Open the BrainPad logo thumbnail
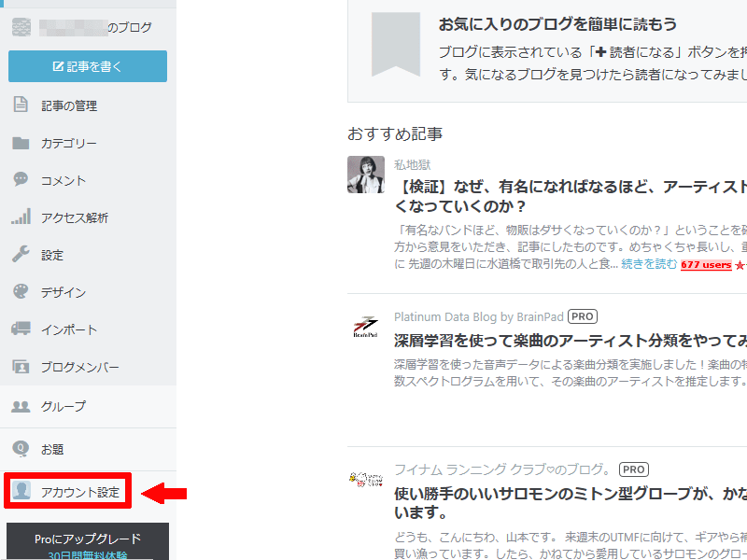Image resolution: width=747 pixels, height=560 pixels. click(366, 326)
